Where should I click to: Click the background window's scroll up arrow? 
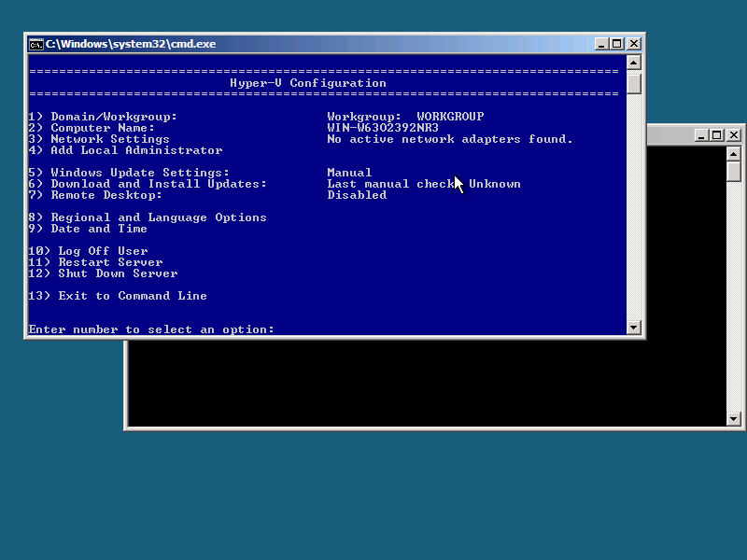pyautogui.click(x=734, y=154)
